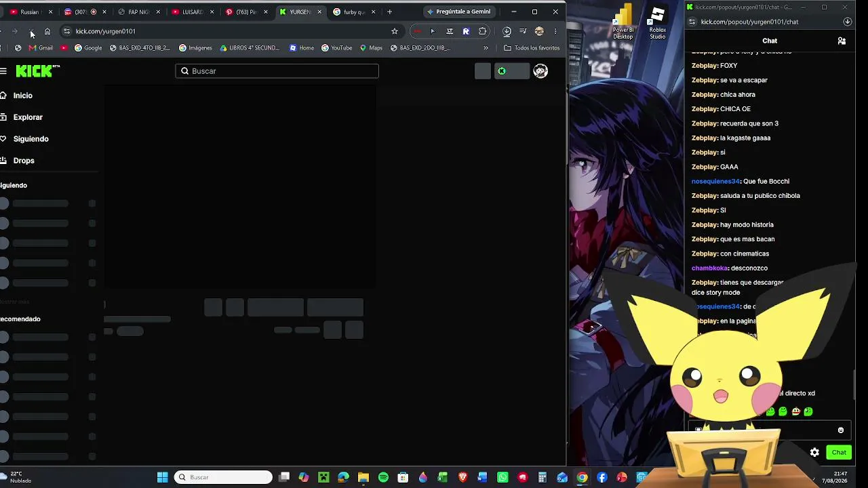Open view site information for kick.com
Image resolution: width=868 pixels, height=488 pixels.
click(x=66, y=31)
